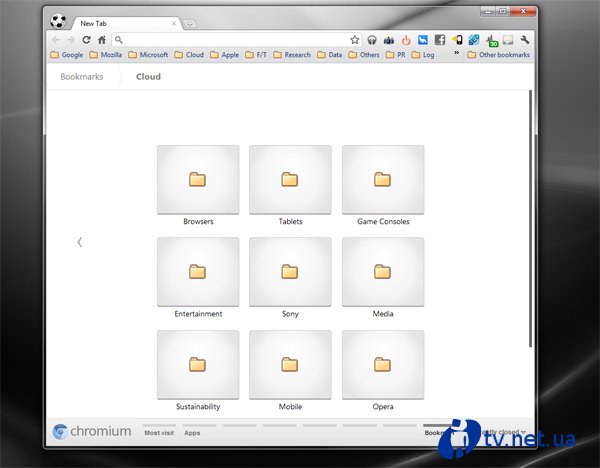Open the Tablets folder tile

290,179
